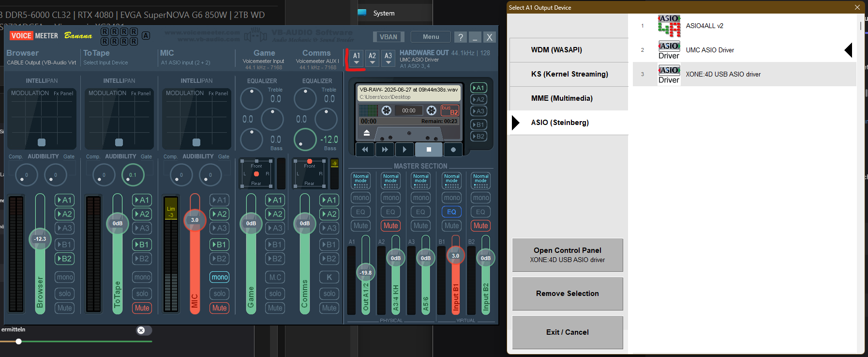Unmute the ToTape strip
Screen dimensions: 868x357
142,308
